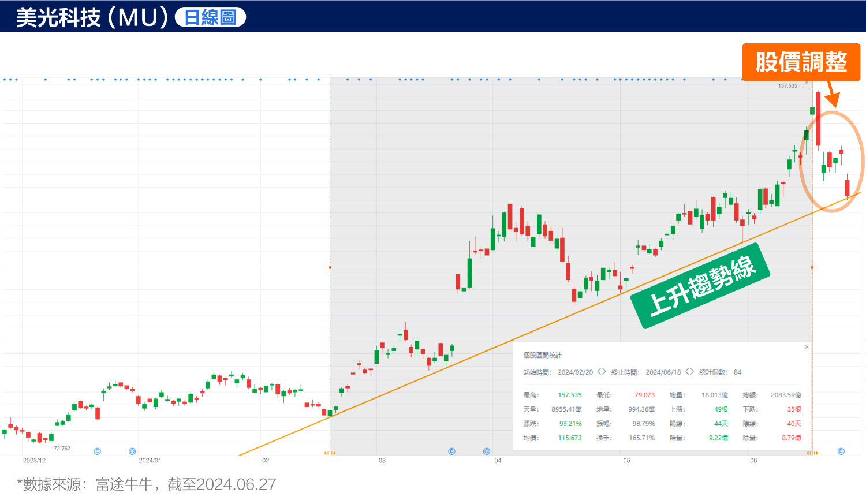
Task: Click the 157.535 high price label
Action: click(x=789, y=85)
